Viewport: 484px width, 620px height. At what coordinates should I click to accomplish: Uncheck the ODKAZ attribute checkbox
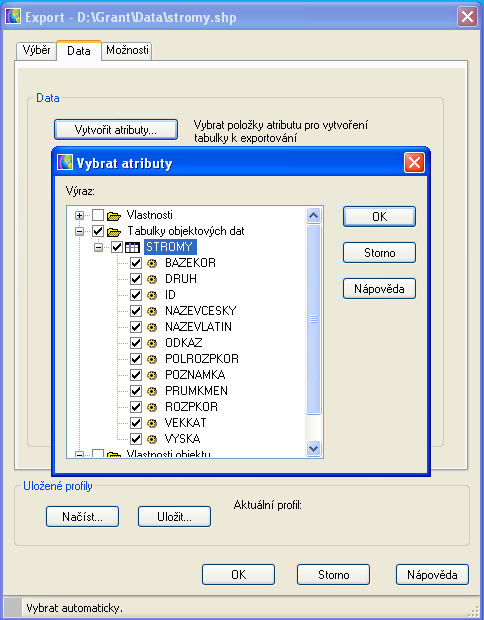click(136, 343)
